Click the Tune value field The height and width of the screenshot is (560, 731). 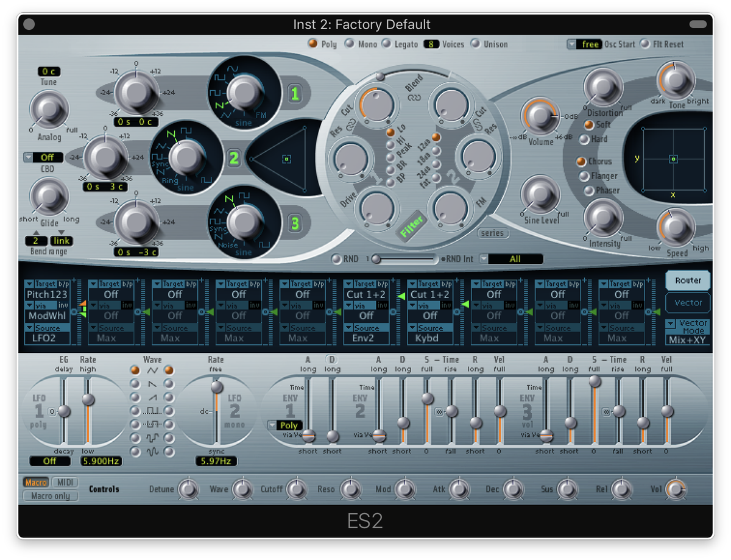click(x=49, y=71)
